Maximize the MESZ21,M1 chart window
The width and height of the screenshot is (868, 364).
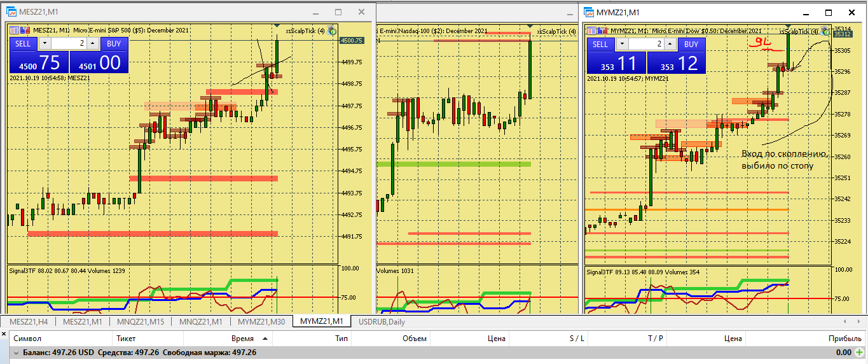click(x=338, y=12)
